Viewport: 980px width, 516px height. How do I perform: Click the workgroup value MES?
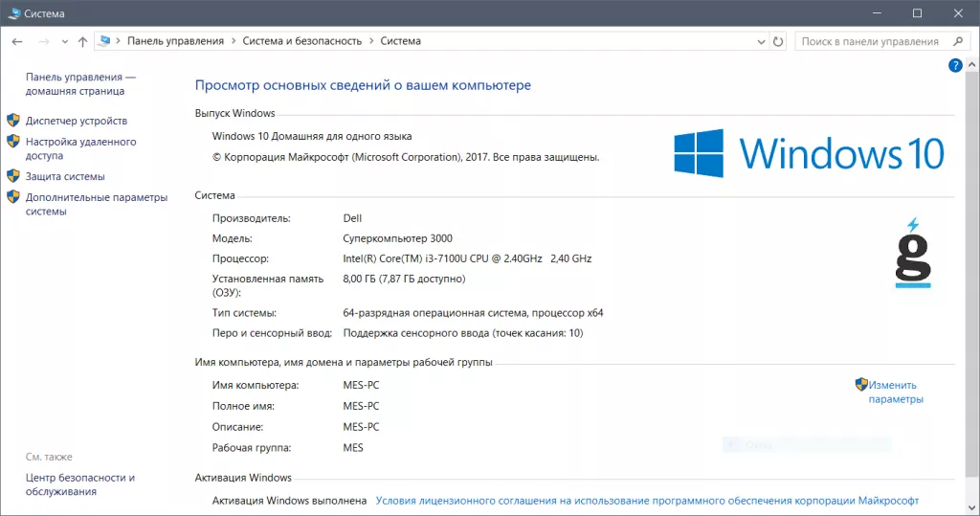(353, 448)
